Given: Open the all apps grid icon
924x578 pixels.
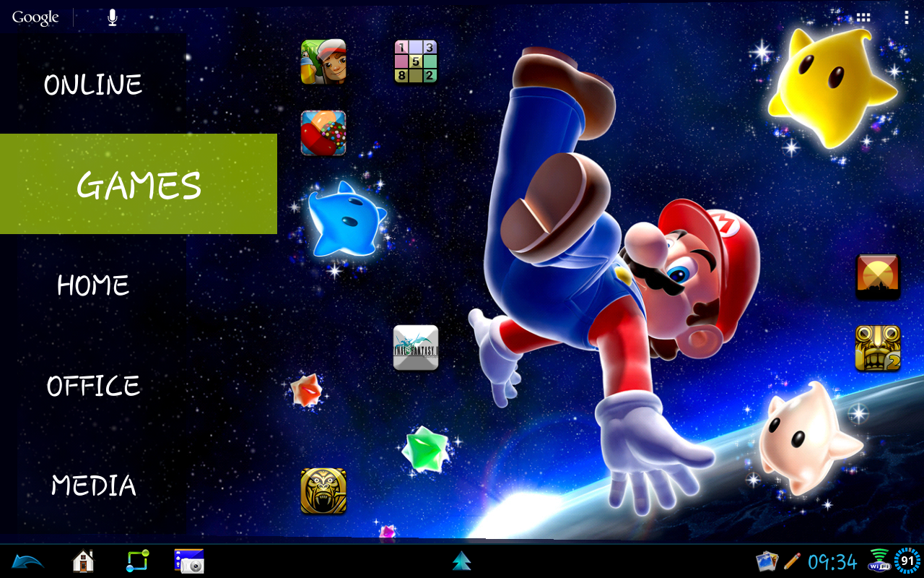Looking at the screenshot, I should [863, 17].
